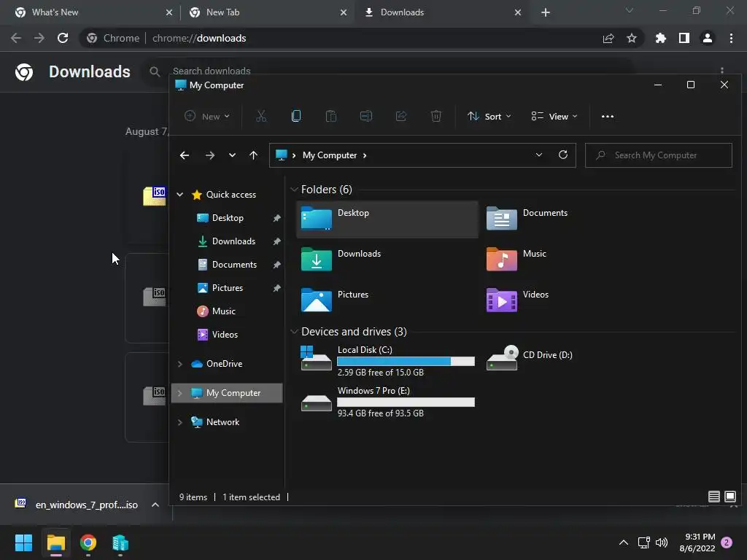This screenshot has height=560, width=747.
Task: Click Share this page icon in Chrome address bar
Action: [x=608, y=38]
